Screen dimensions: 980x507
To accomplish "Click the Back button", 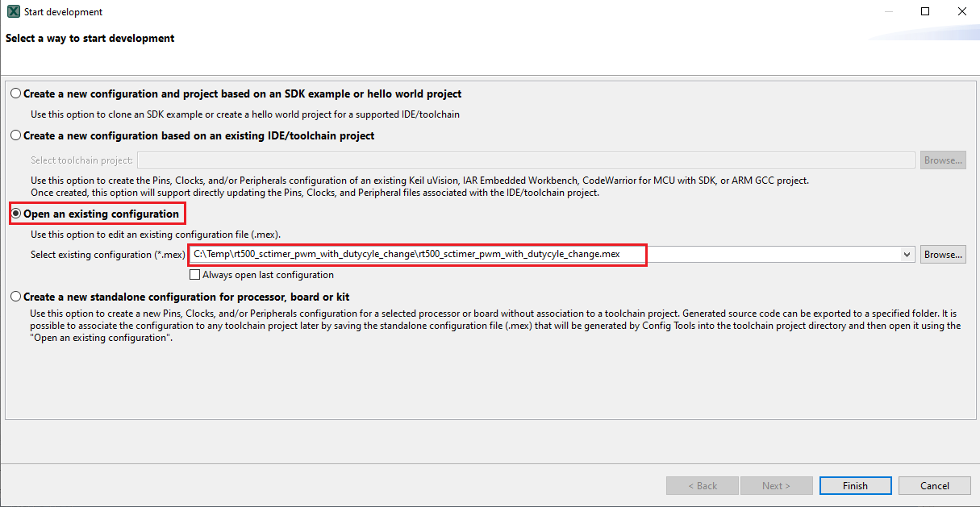I will click(702, 485).
